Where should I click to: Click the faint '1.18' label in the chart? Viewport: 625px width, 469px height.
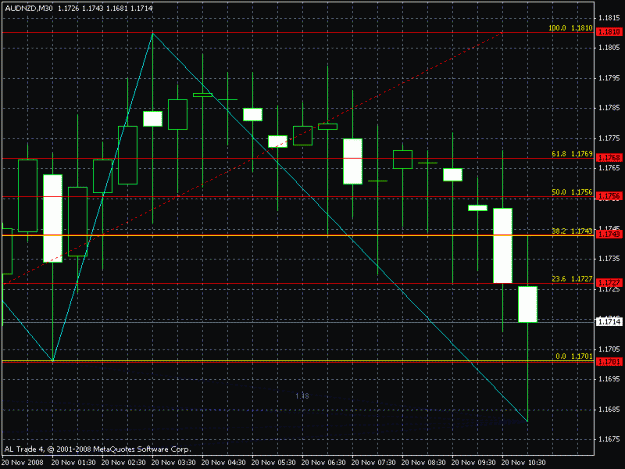pyautogui.click(x=302, y=396)
